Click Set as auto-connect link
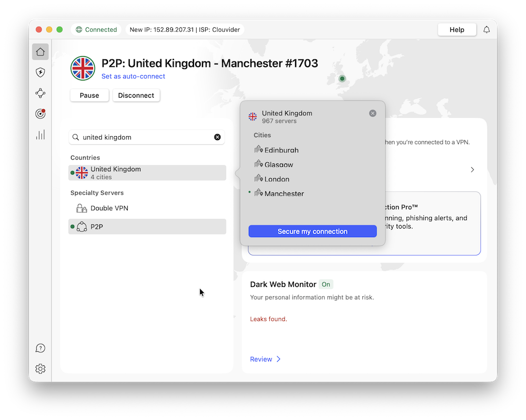Viewport: 526px width, 420px height. point(133,76)
